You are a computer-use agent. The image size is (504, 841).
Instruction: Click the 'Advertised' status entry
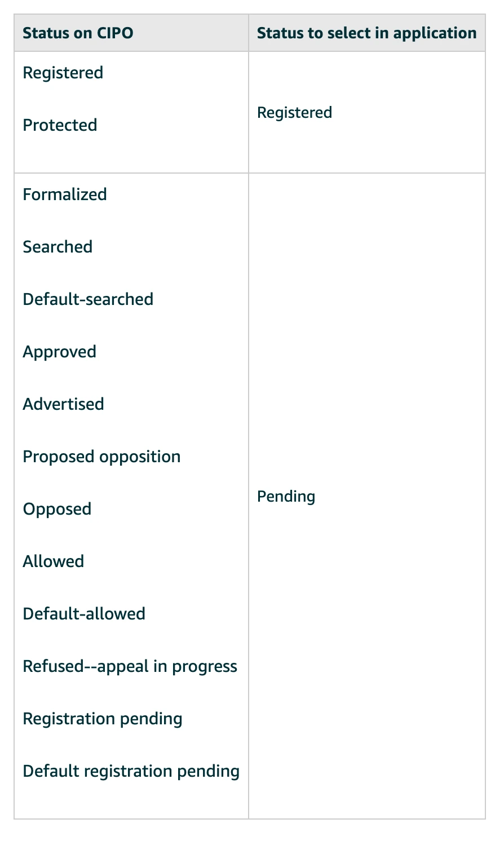coord(63,404)
